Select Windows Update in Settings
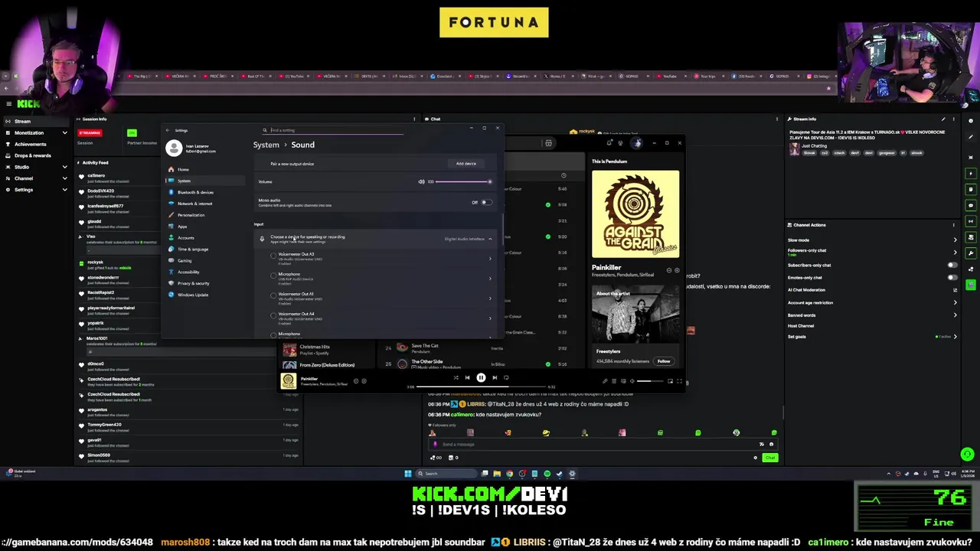The image size is (980, 551). pyautogui.click(x=205, y=295)
